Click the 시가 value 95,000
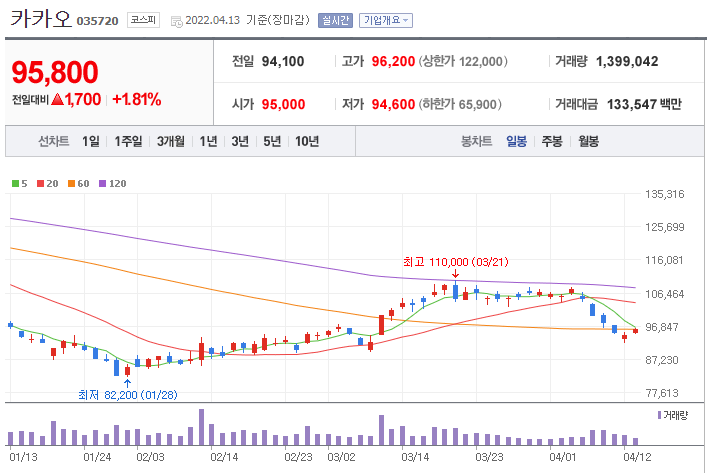707x473 pixels. (284, 105)
